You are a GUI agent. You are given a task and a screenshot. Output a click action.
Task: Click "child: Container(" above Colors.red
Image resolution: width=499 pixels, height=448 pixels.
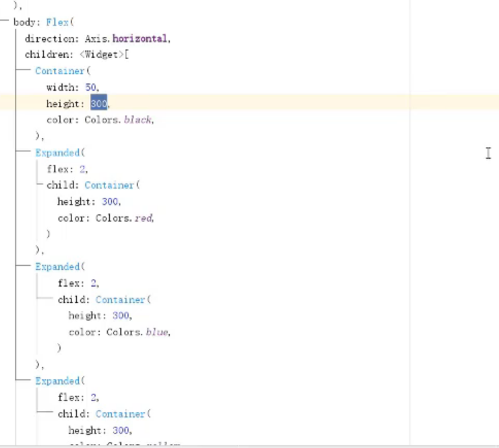point(93,186)
